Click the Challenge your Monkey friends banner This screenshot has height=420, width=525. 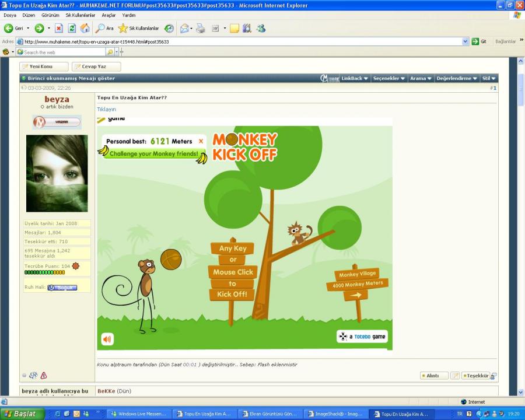pyautogui.click(x=153, y=154)
